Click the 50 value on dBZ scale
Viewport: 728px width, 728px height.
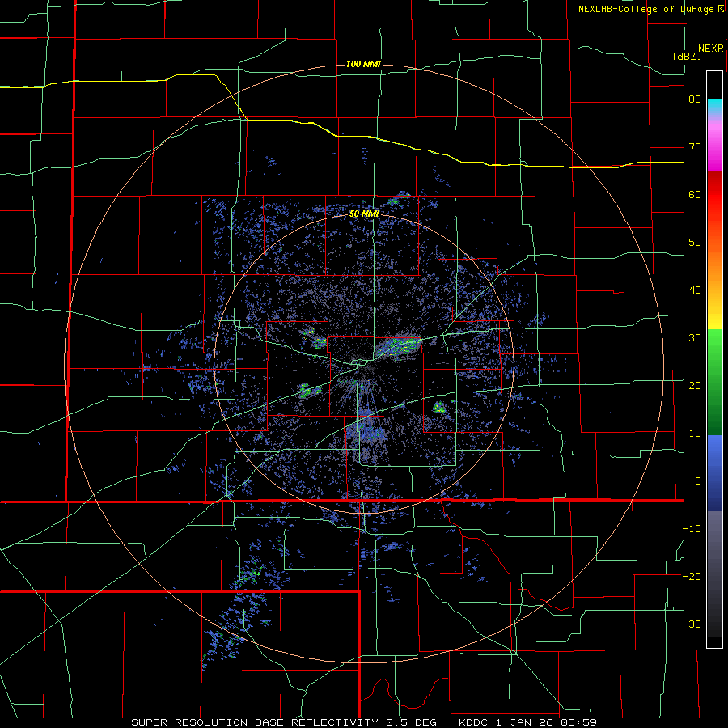[x=695, y=243]
